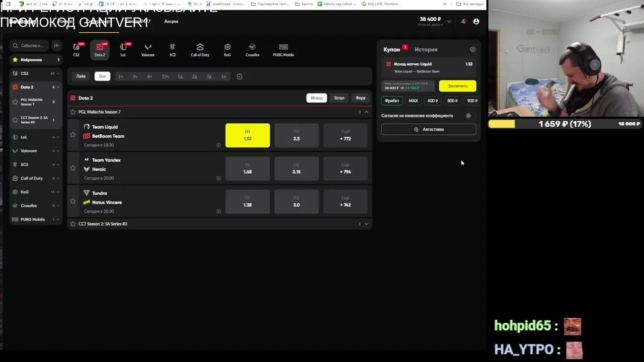Viewport: 644px width, 362px height.
Task: Set stake to 400 ₽
Action: click(x=433, y=101)
